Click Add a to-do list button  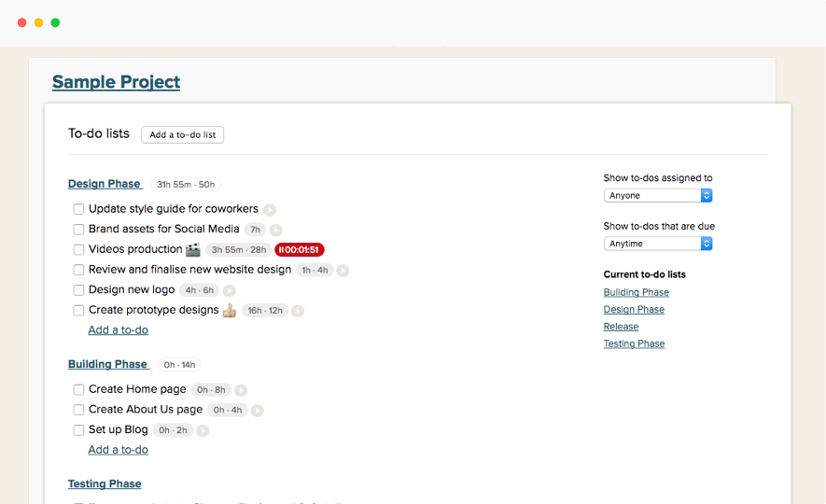(x=182, y=134)
